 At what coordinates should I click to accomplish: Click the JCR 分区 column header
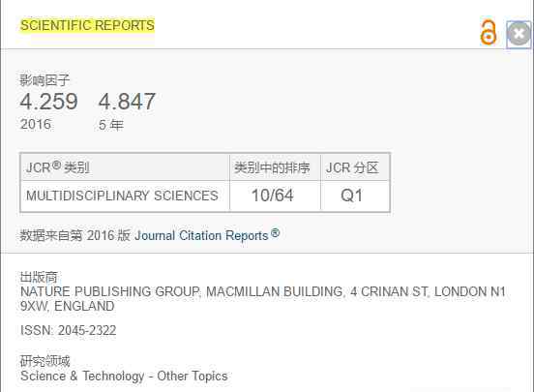pyautogui.click(x=355, y=167)
